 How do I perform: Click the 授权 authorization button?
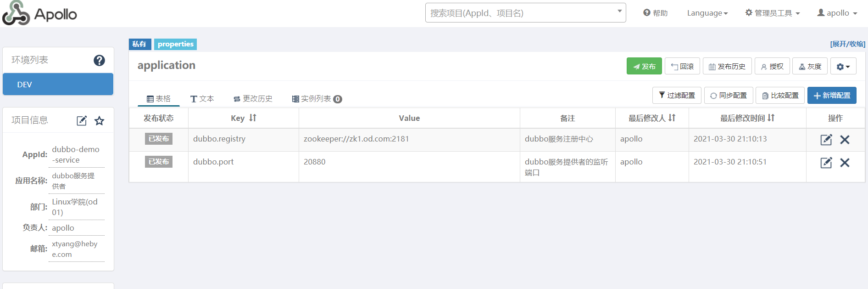tap(772, 66)
